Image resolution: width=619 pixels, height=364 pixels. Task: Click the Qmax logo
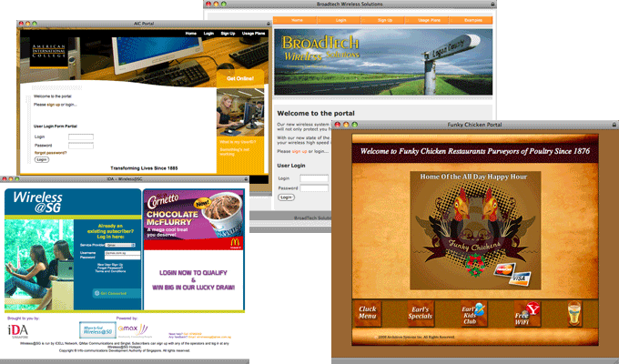(133, 329)
